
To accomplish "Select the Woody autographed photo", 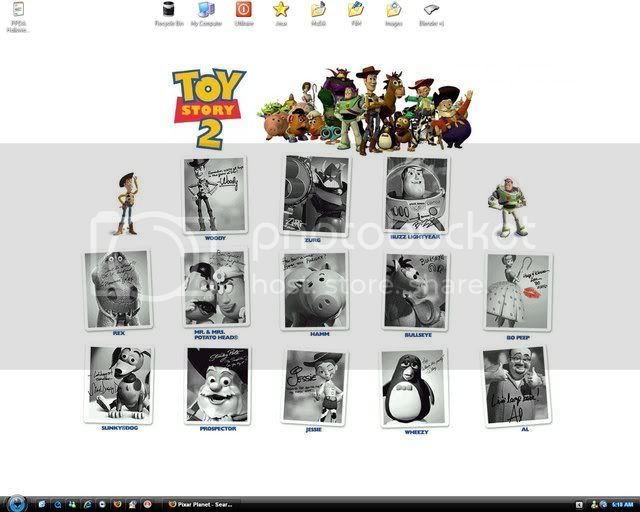I will 214,195.
